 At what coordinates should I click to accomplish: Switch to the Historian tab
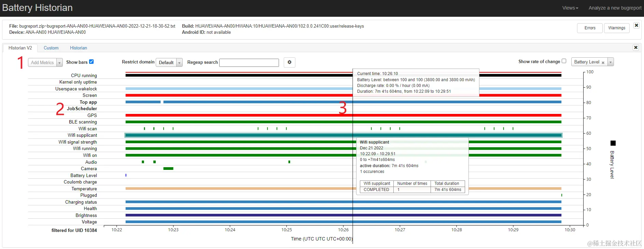pos(79,48)
